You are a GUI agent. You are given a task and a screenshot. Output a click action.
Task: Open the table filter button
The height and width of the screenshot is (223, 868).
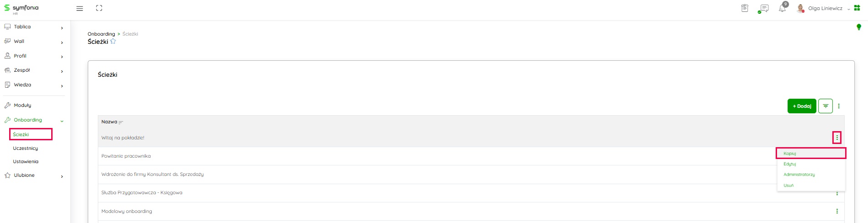[x=825, y=106]
